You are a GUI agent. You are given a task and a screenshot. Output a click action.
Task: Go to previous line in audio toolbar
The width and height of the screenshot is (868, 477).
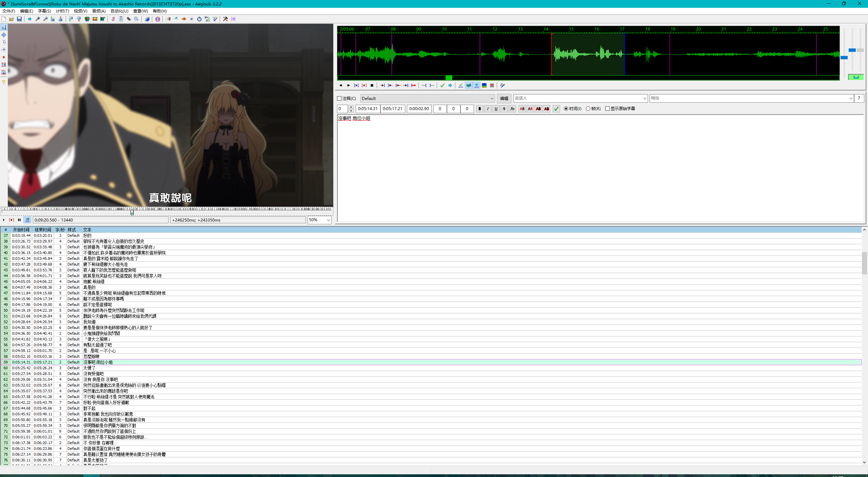pos(341,85)
